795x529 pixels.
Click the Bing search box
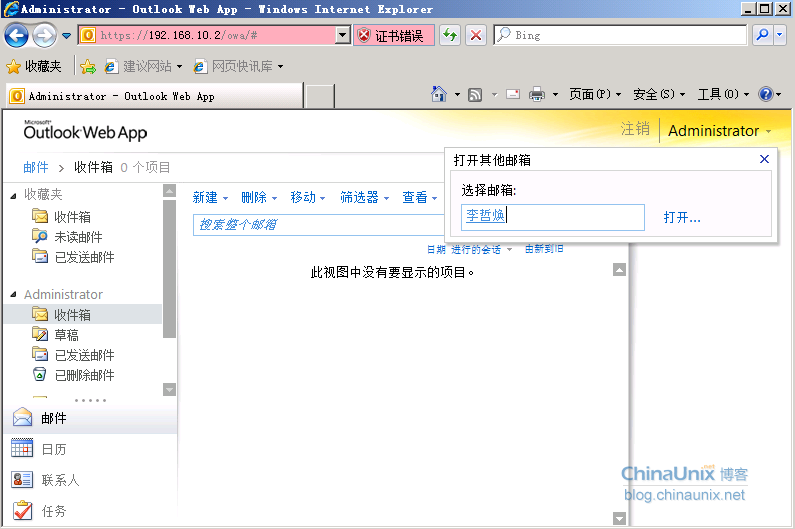[x=620, y=35]
